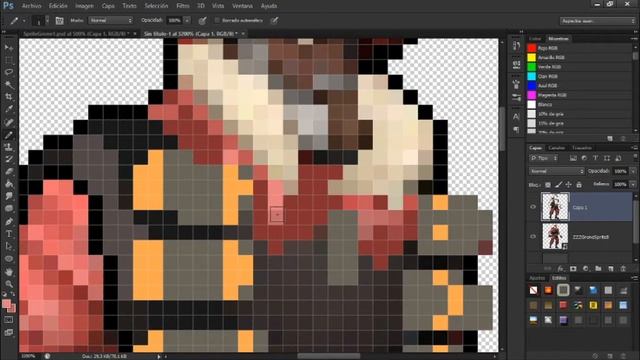Viewport: 640px width, 360px height.
Task: Select the Healing Brush tool
Action: (x=9, y=122)
